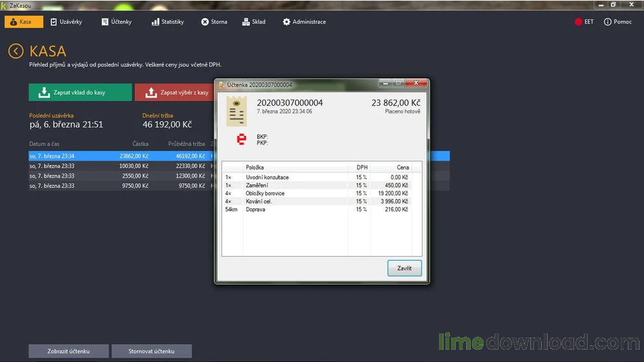644x362 pixels.
Task: Click the 19 200,00 Kč price cell
Action: [x=393, y=193]
